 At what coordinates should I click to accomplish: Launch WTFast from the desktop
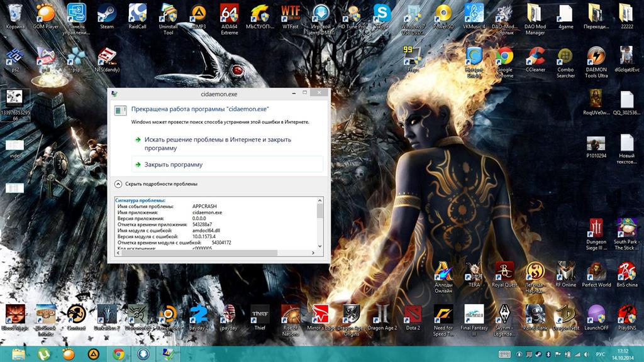click(x=291, y=16)
